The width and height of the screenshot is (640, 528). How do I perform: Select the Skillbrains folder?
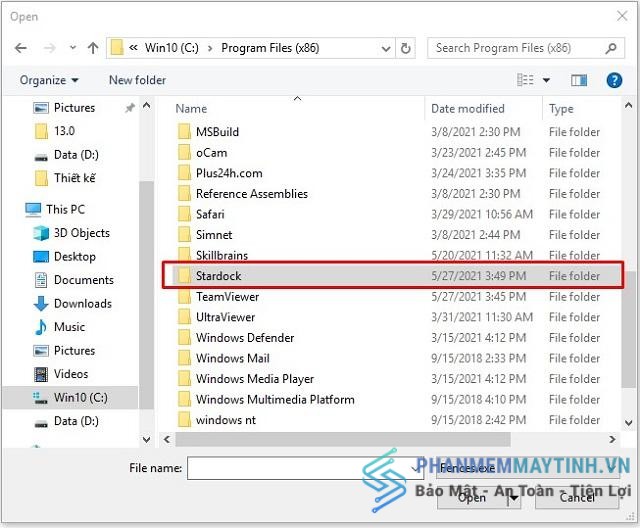pos(222,255)
